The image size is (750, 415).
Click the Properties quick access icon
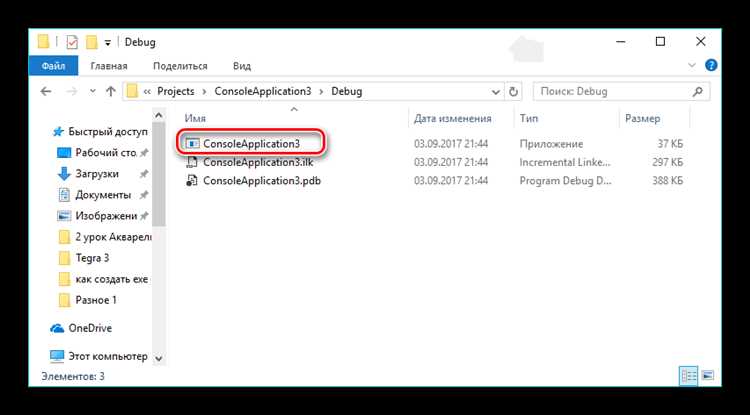(71, 43)
